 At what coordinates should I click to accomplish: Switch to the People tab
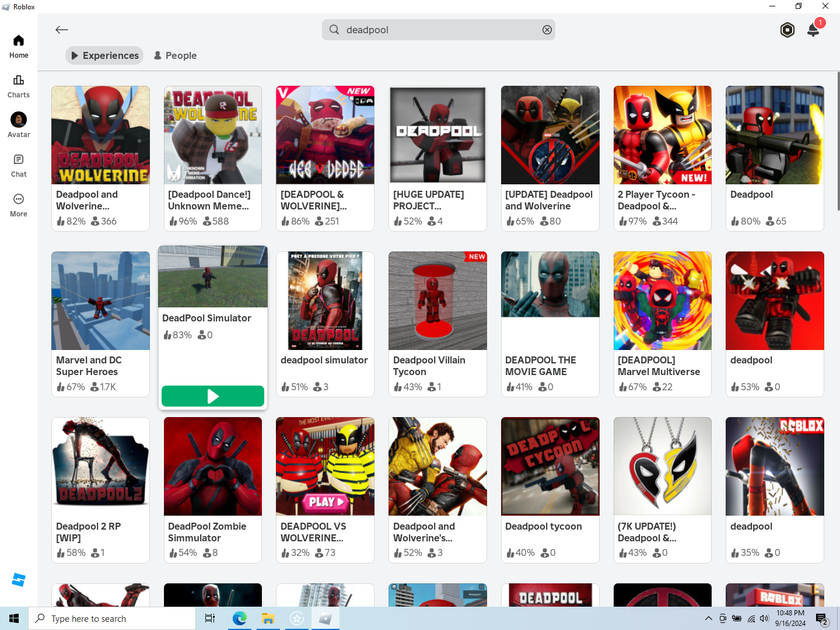tap(175, 55)
